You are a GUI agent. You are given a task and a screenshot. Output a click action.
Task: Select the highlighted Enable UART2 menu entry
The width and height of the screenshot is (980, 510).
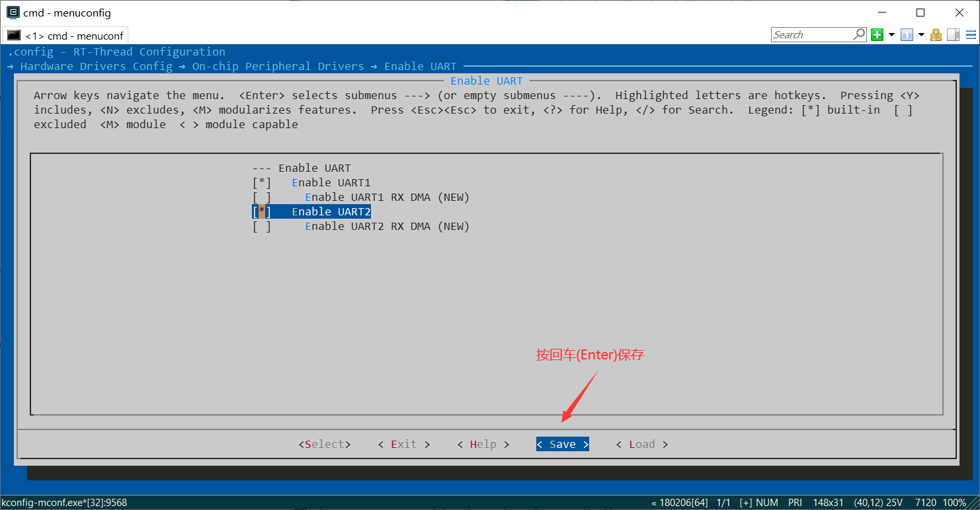[x=331, y=212]
